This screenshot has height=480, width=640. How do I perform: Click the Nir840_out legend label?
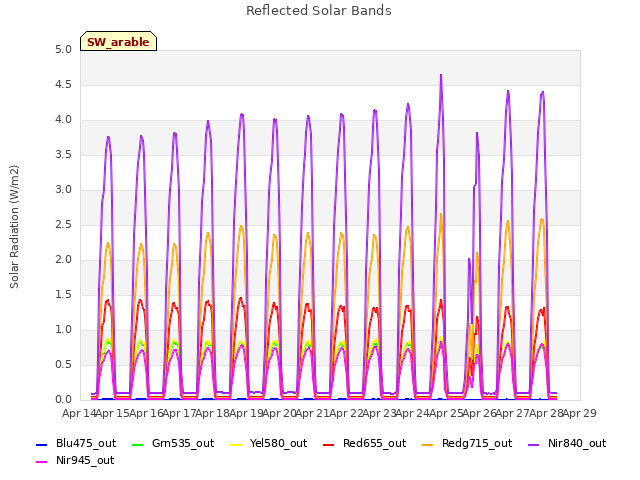click(x=577, y=443)
